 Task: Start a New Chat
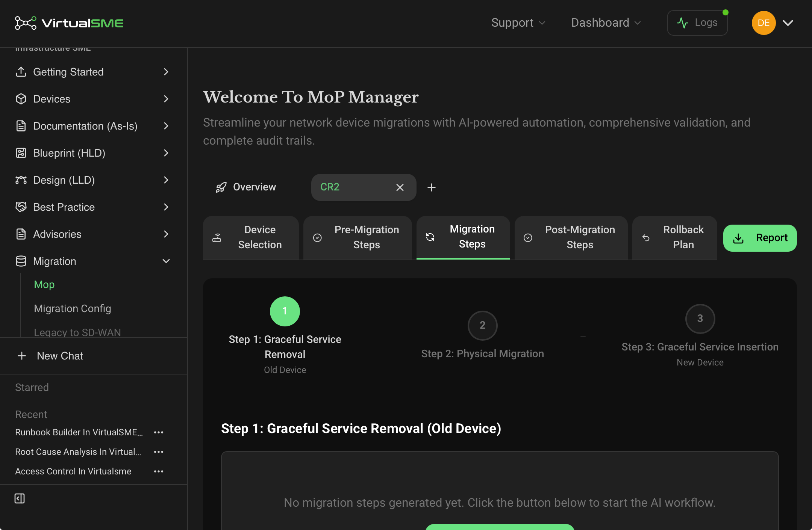94,356
